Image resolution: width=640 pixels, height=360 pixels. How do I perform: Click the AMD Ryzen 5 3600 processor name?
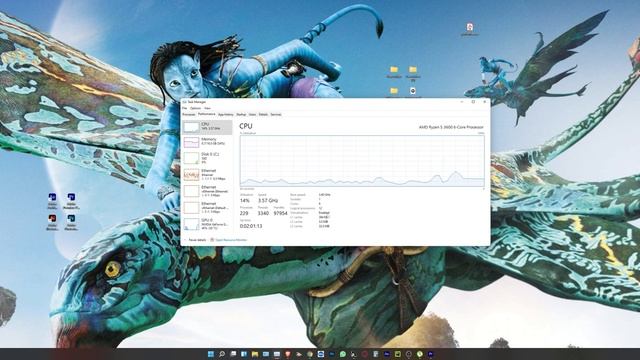pos(451,127)
